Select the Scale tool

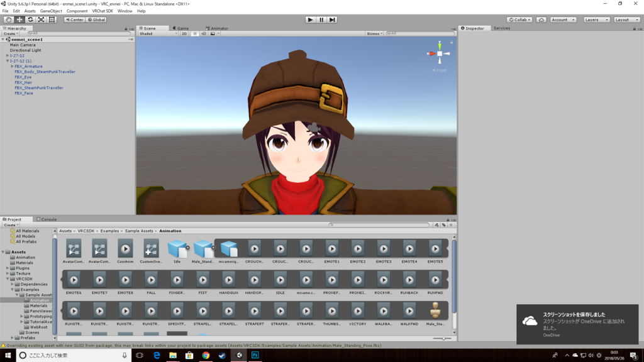click(41, 19)
